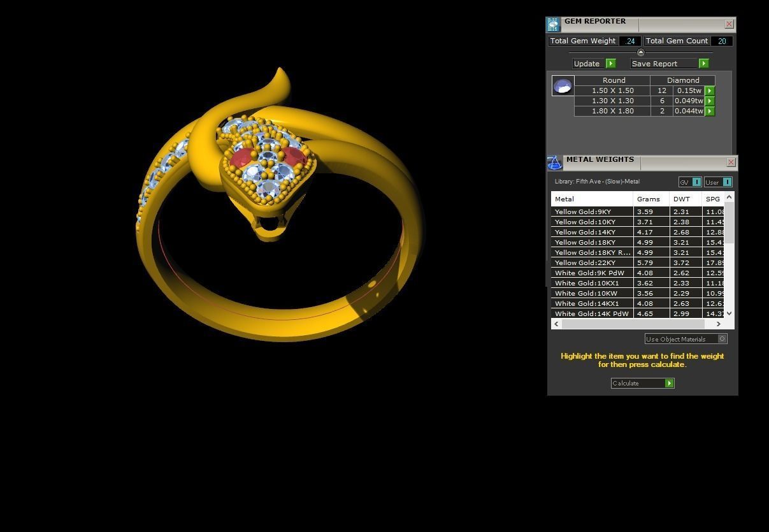The height and width of the screenshot is (532, 769).
Task: Close the Metal Weights panel
Action: pos(731,162)
